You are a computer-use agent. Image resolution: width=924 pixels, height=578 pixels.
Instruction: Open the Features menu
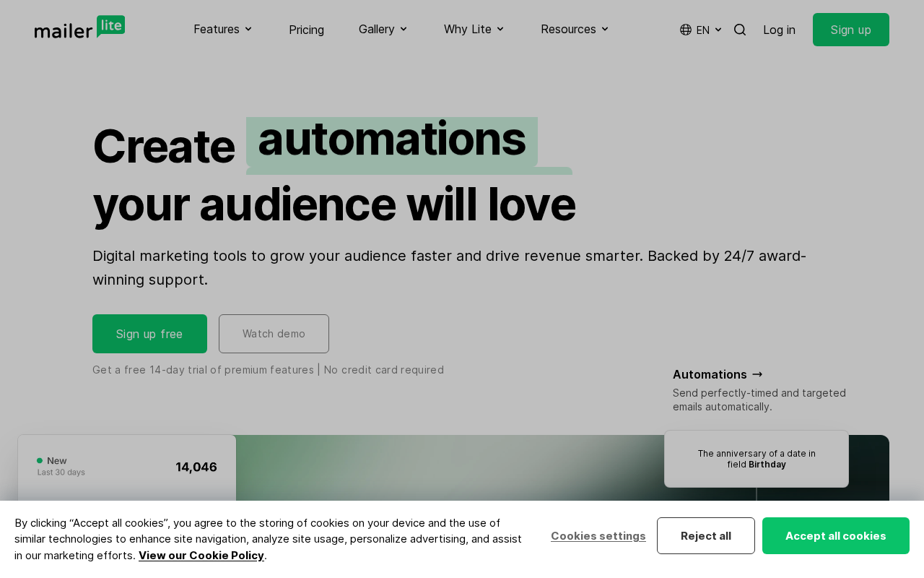[x=222, y=29]
